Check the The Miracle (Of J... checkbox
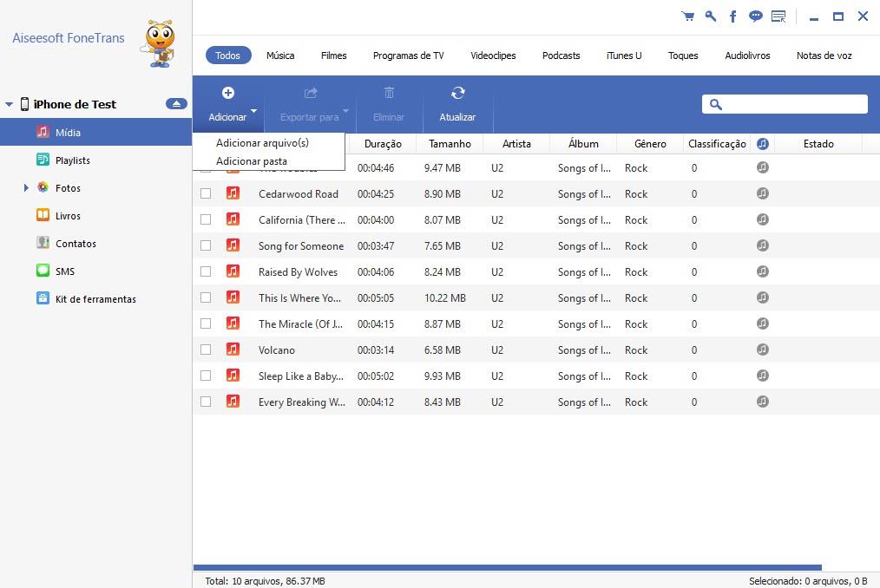Image resolution: width=880 pixels, height=588 pixels. pos(206,323)
